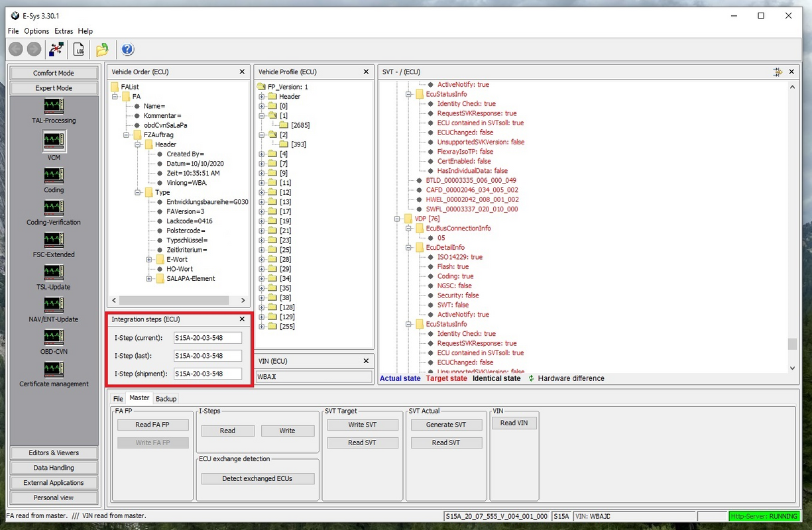Expand the SALAPA-Element tree node
Screen dimensions: 812x530
pos(150,279)
